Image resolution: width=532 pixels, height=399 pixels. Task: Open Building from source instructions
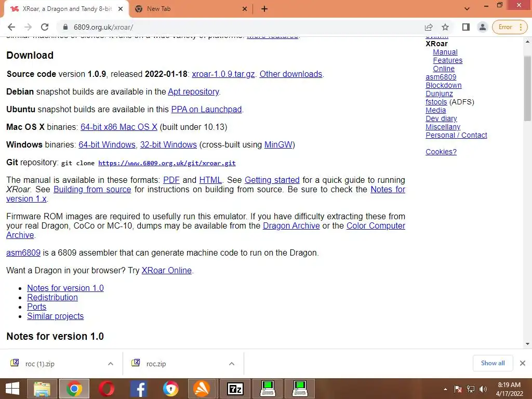click(x=92, y=189)
